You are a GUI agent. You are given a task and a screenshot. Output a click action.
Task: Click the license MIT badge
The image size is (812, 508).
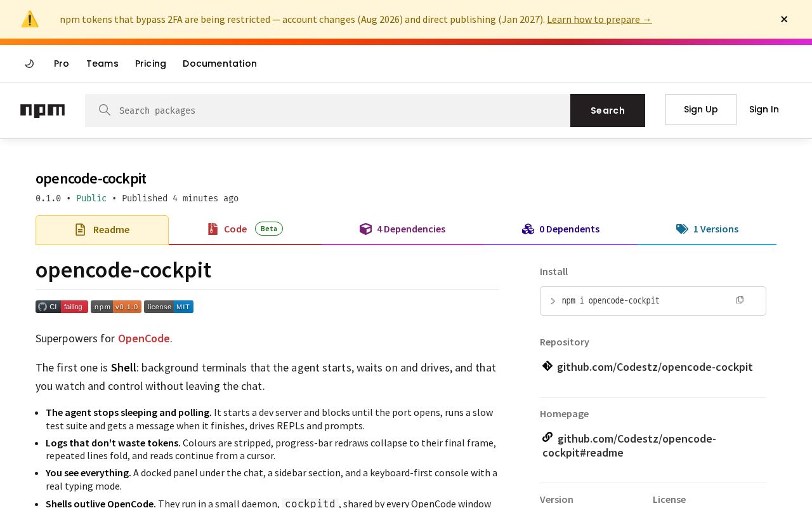click(169, 307)
